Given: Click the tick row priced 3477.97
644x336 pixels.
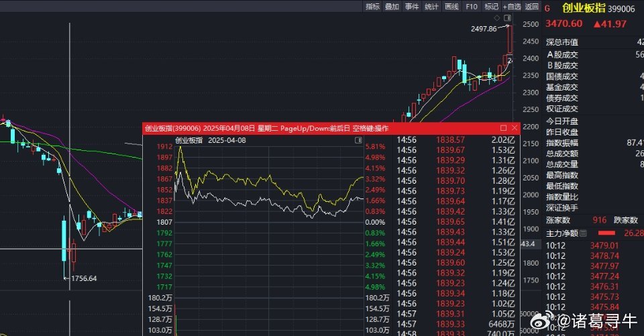Looking at the screenshot, I should pos(594,266).
